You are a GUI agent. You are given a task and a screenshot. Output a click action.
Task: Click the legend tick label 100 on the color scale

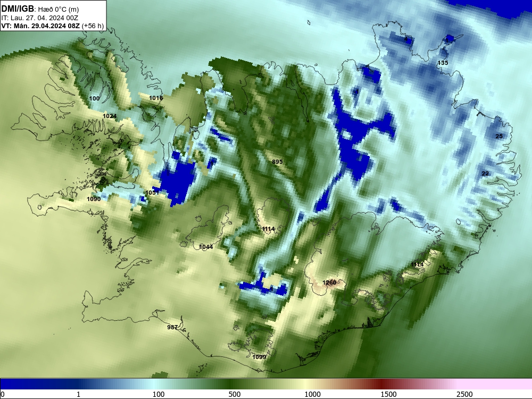[x=159, y=394]
